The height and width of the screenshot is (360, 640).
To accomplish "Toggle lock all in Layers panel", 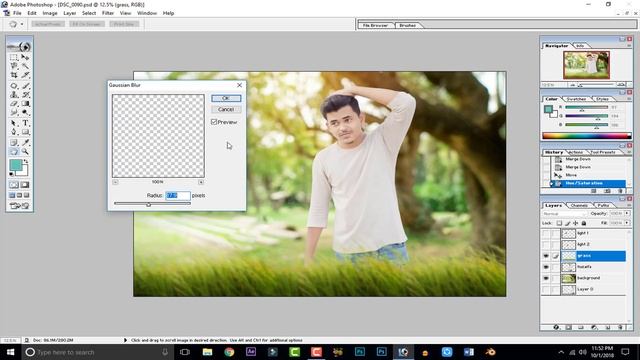I will (584, 223).
